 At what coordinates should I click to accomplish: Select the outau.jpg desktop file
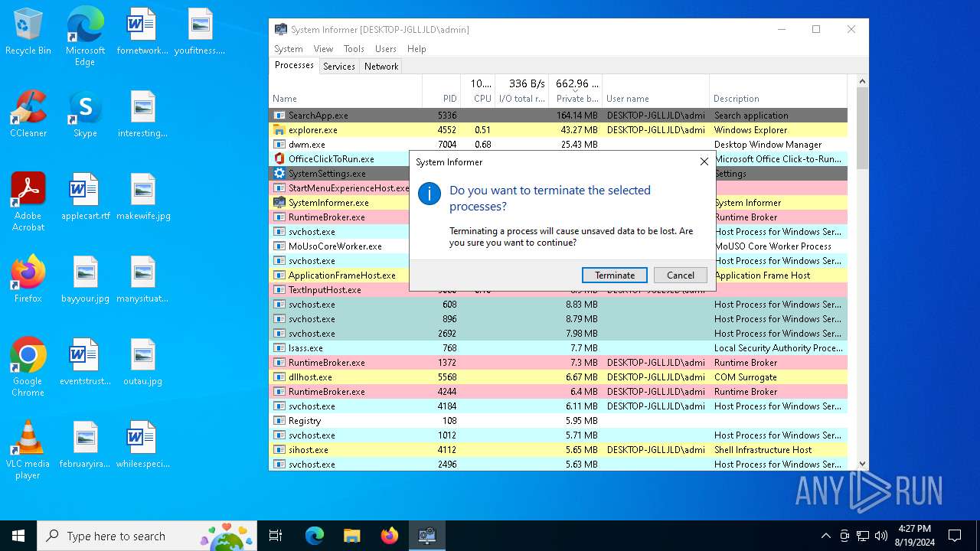coord(143,362)
